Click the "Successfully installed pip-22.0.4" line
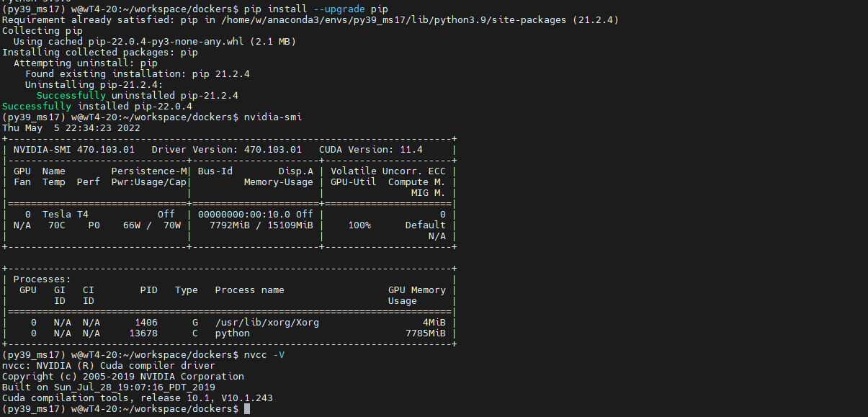868x417 pixels. click(x=97, y=106)
